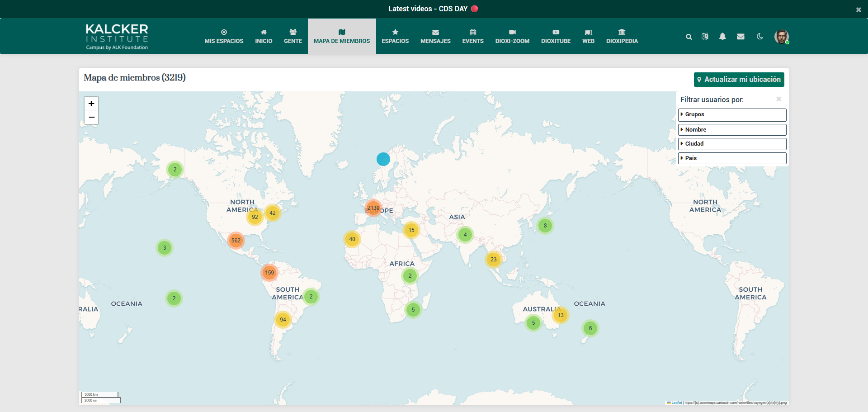Viewport: 868px width, 412px height.
Task: Open the language translation icon
Action: (705, 37)
